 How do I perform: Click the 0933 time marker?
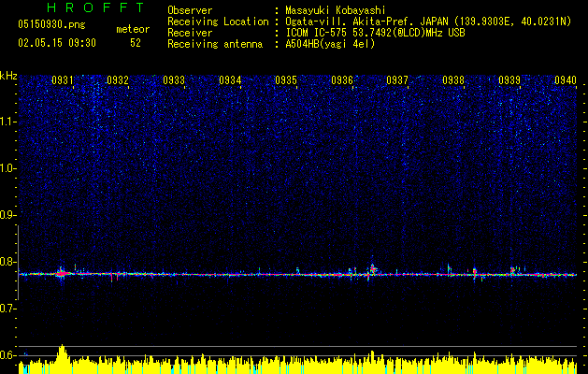click(x=174, y=80)
